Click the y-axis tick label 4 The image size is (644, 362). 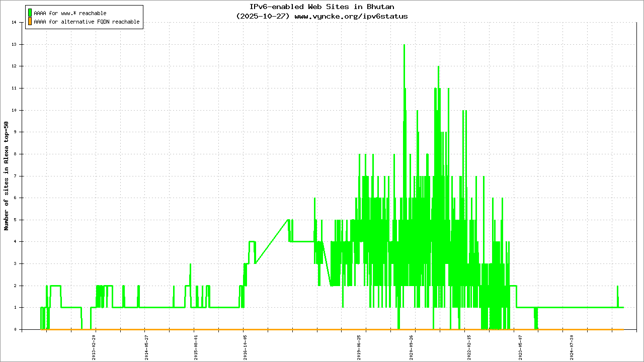pos(16,242)
